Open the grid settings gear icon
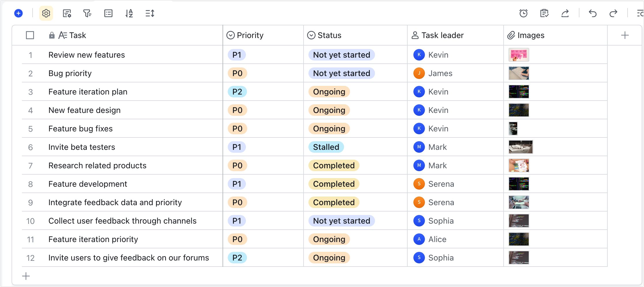644x287 pixels. coord(46,13)
